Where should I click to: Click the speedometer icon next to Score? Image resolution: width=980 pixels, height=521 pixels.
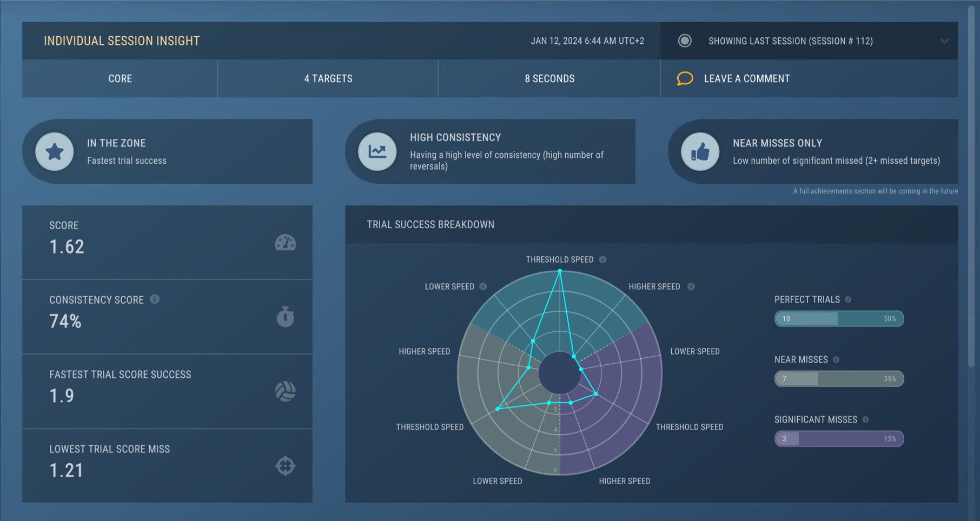click(x=286, y=243)
